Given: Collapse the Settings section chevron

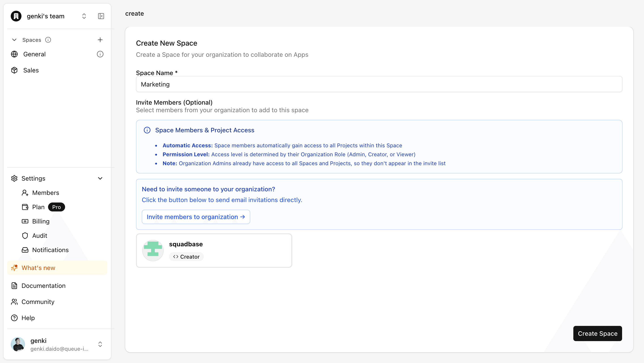Looking at the screenshot, I should coord(100,178).
